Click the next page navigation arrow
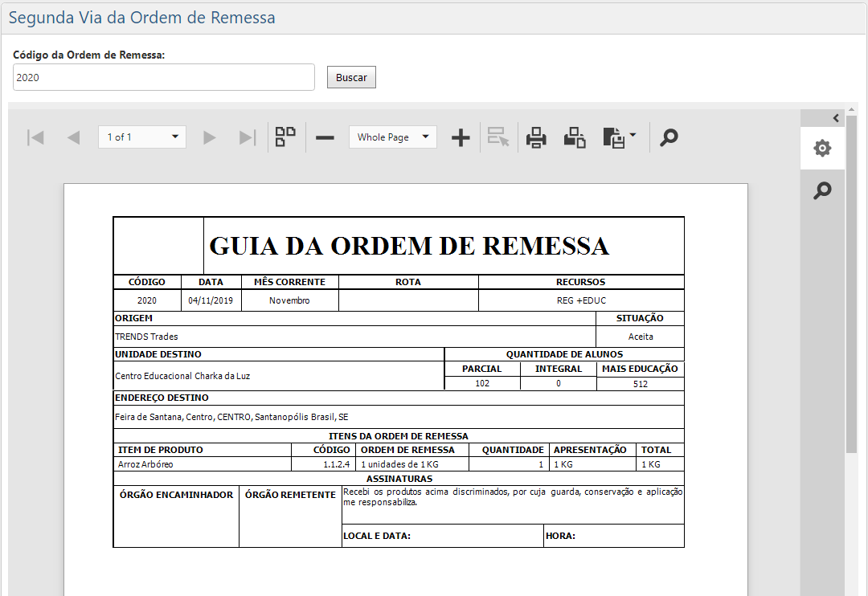The width and height of the screenshot is (868, 596). pos(208,137)
